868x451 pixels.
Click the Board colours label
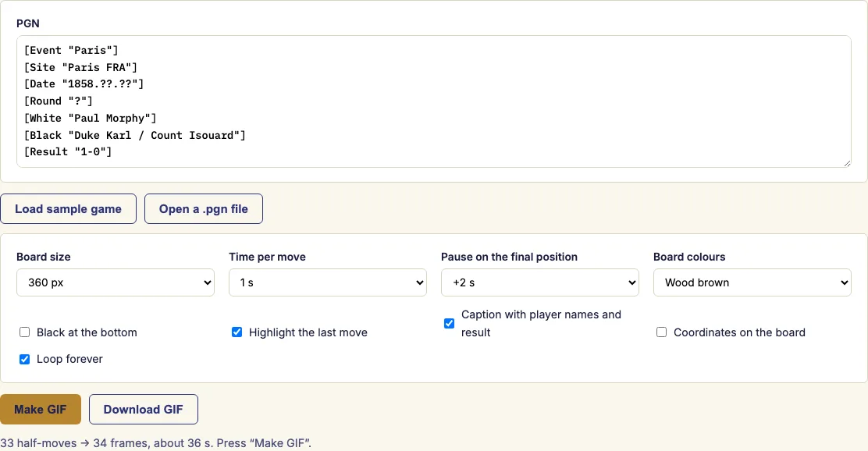pos(689,257)
